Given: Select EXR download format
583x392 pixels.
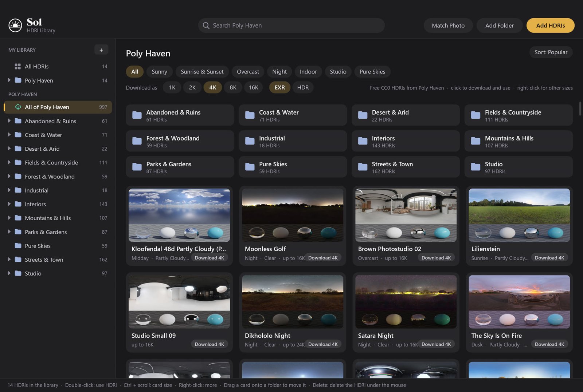Looking at the screenshot, I should (x=280, y=87).
